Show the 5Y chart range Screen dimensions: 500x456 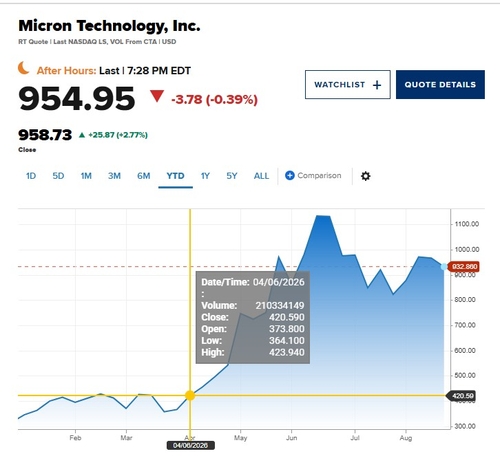(232, 176)
